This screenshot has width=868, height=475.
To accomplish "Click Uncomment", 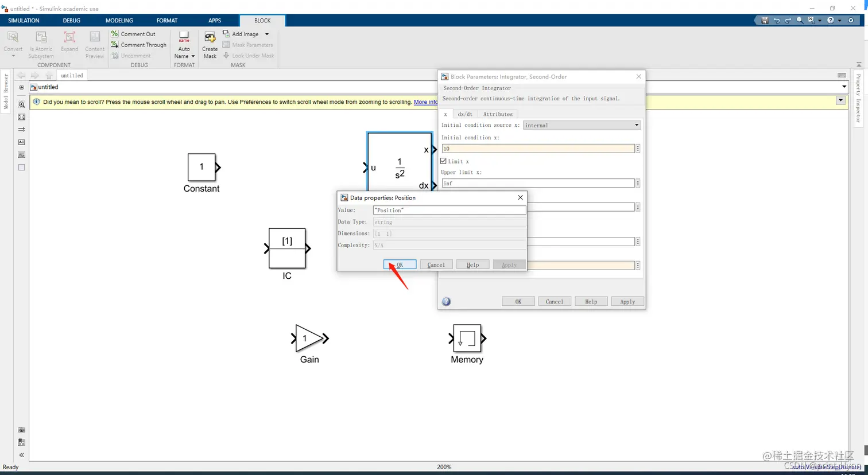I will [x=131, y=56].
